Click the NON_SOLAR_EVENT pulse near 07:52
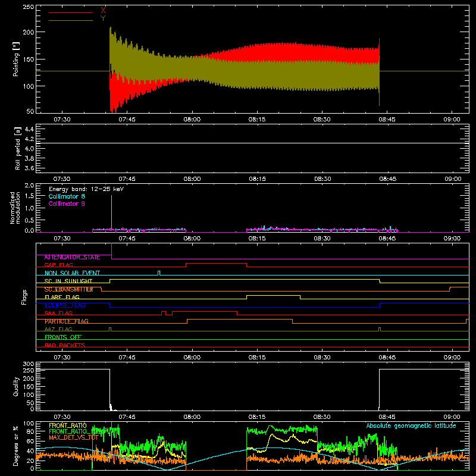 click(x=159, y=273)
